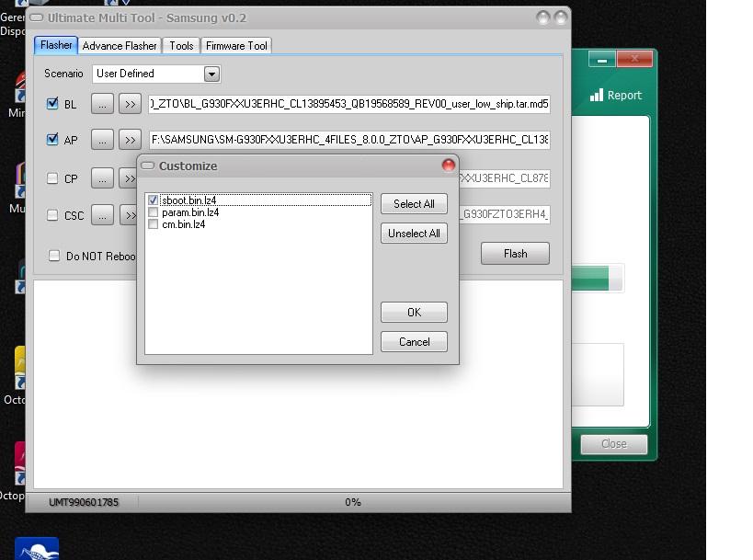Click the Flash button
Image resolution: width=753 pixels, height=560 pixels.
(x=515, y=253)
